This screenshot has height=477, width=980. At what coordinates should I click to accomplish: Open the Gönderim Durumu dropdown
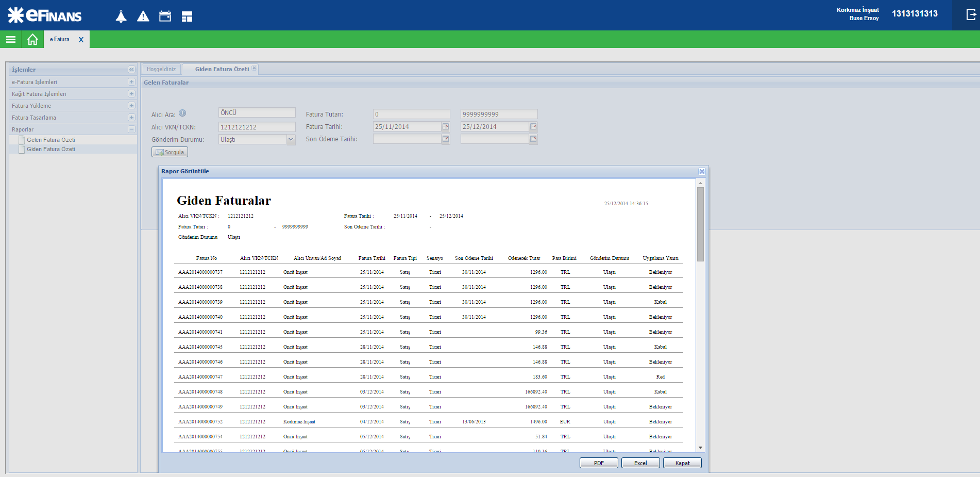coord(291,139)
